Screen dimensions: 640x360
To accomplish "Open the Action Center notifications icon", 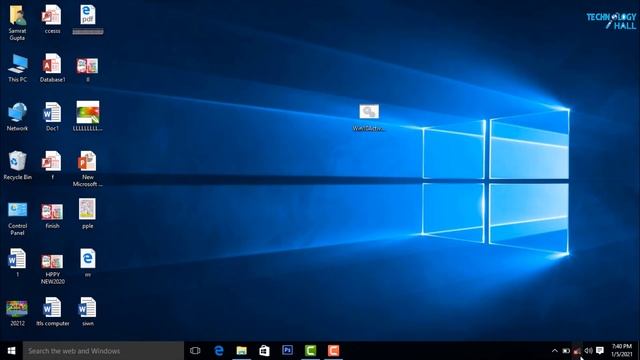I will pos(600,351).
